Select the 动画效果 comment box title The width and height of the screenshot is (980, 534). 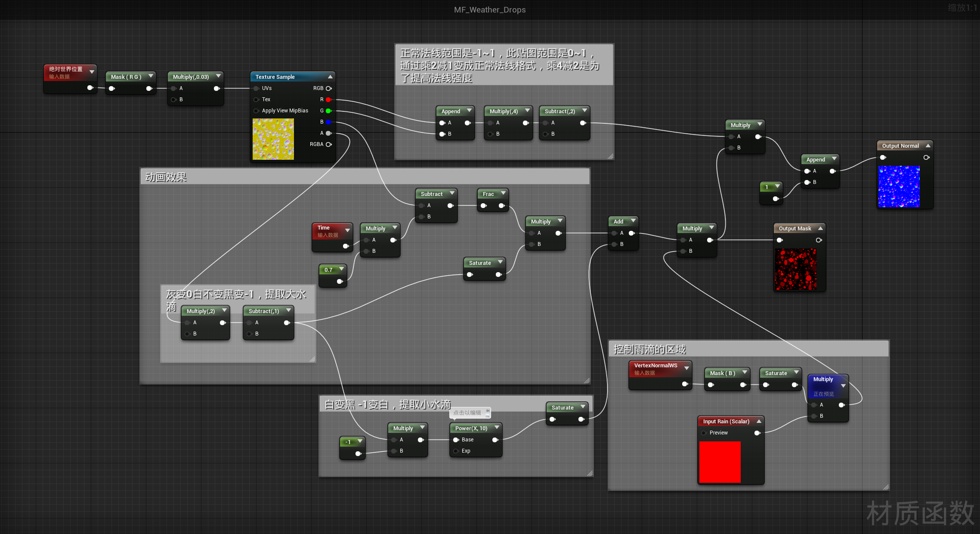166,177
